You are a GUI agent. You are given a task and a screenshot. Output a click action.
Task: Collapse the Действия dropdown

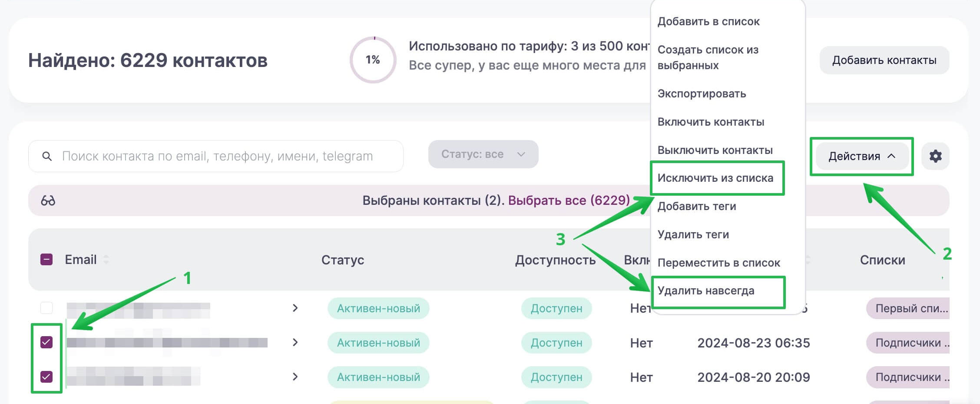coord(862,156)
